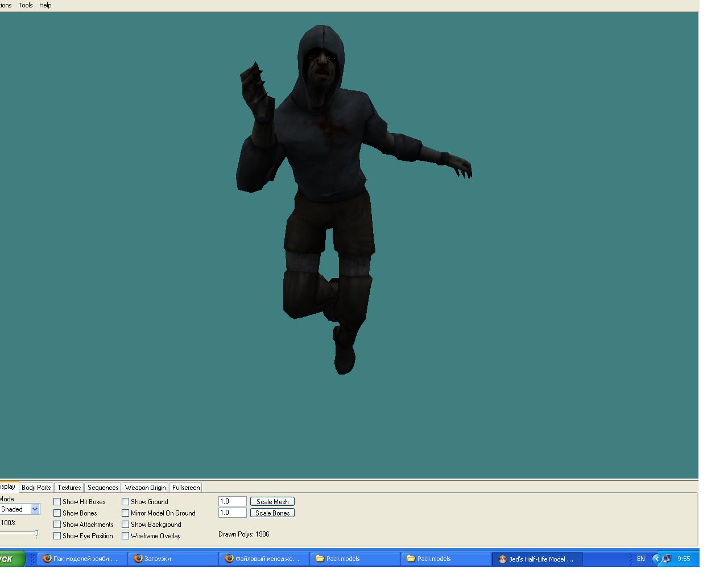Focus the Scale Mesh value field
The image size is (728, 582).
tap(233, 501)
